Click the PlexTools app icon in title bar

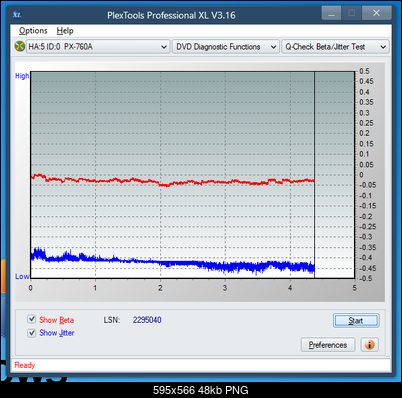(17, 15)
